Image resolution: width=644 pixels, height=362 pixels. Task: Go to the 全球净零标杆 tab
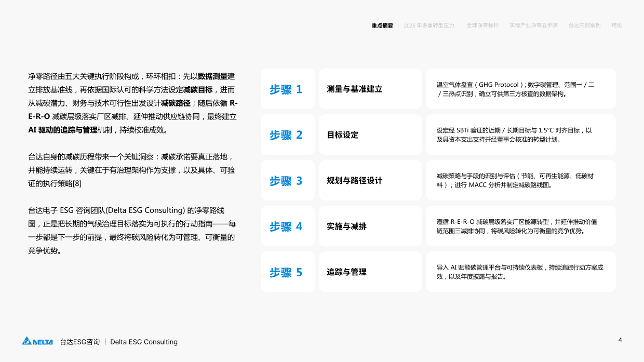[482, 25]
